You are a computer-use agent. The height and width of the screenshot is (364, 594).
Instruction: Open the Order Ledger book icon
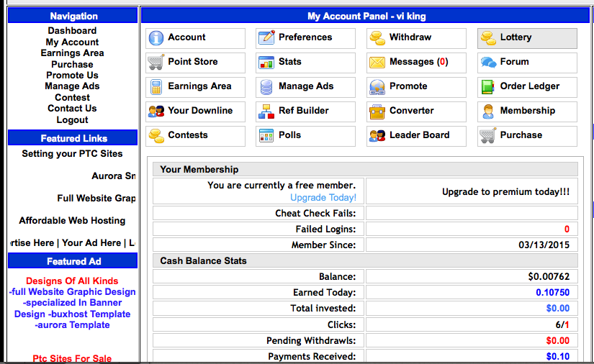[488, 87]
